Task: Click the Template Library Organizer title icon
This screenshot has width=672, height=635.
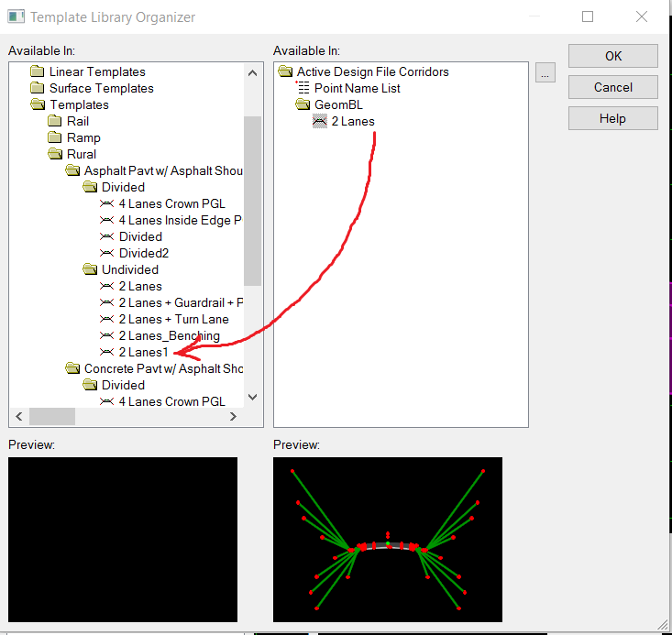Action: coord(17,16)
